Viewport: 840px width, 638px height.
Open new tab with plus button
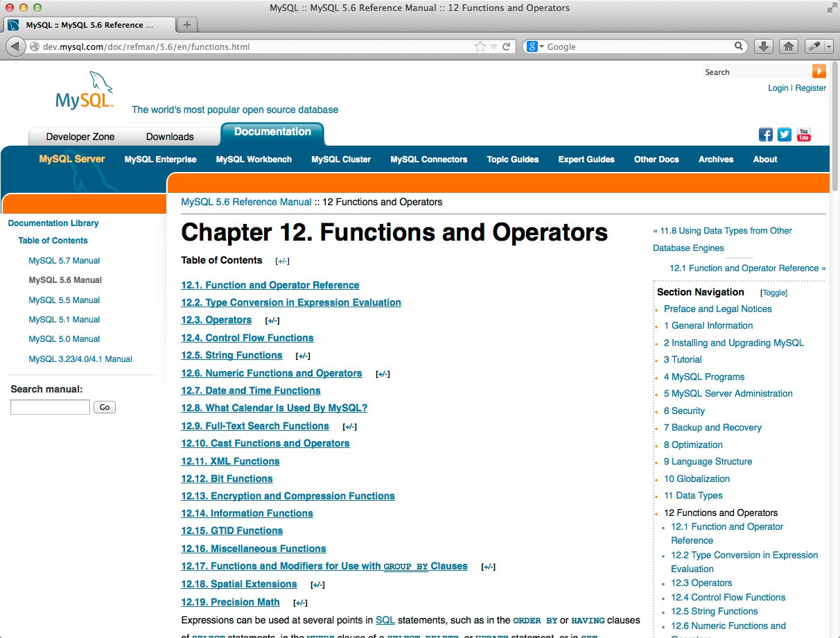186,25
